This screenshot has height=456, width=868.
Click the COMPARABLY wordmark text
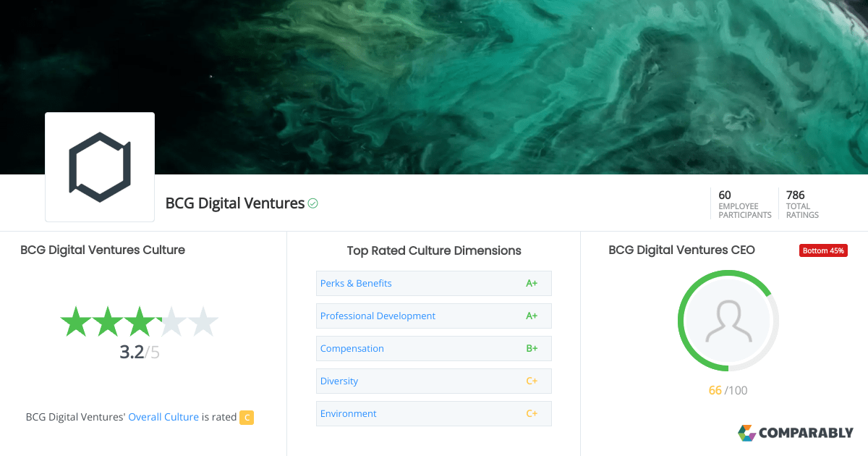click(806, 433)
